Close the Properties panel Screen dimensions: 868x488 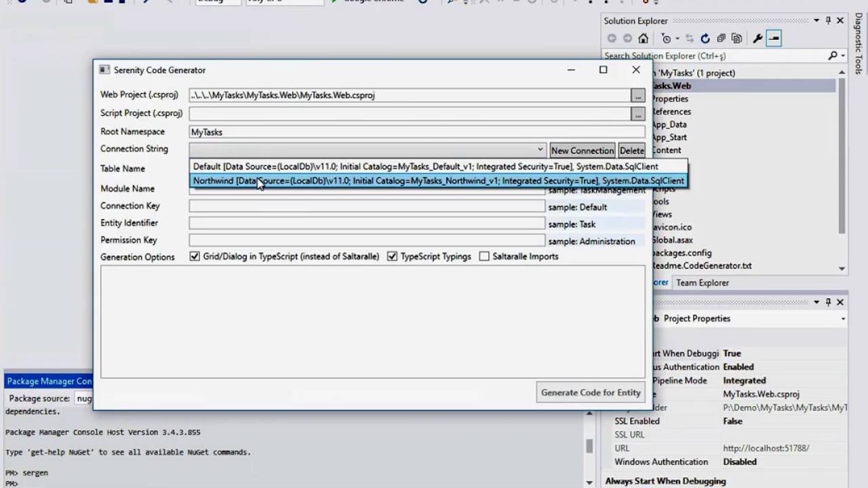840,302
